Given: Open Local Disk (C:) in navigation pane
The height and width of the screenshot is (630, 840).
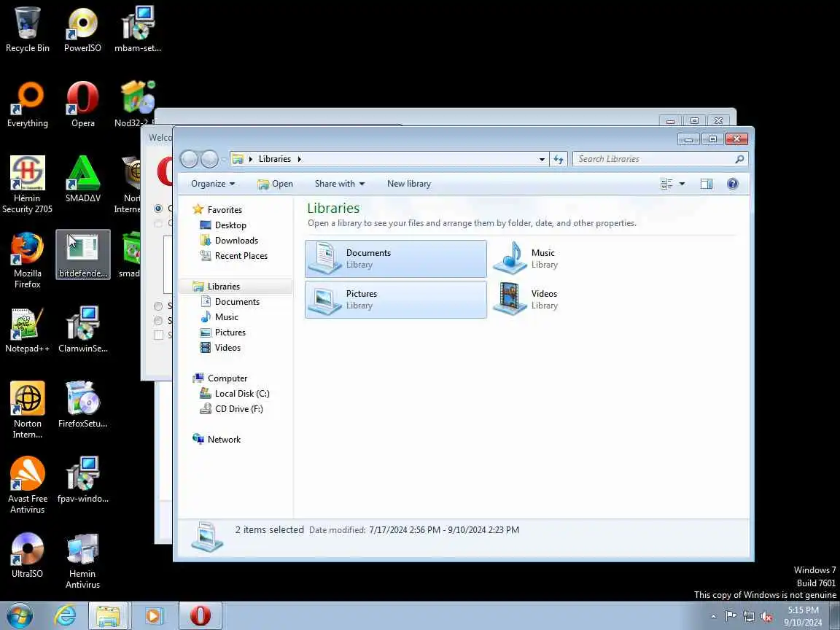Looking at the screenshot, I should coord(241,394).
